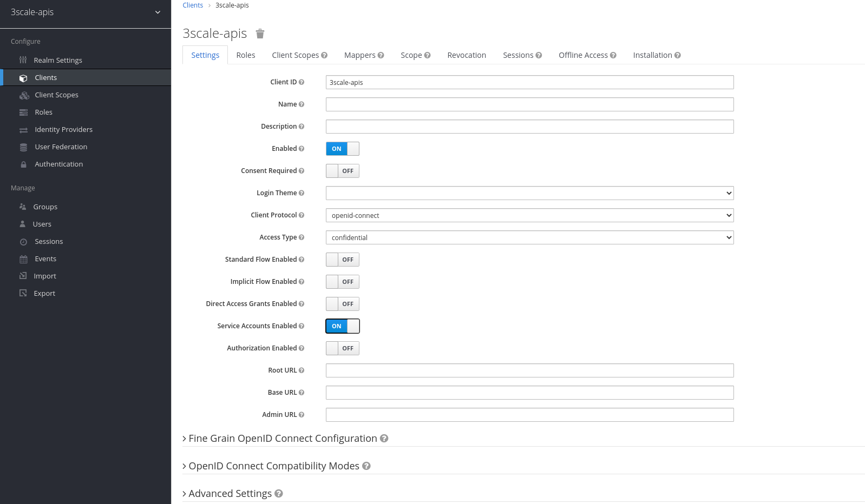The height and width of the screenshot is (504, 865).
Task: Click the Authentication lock icon
Action: (23, 164)
